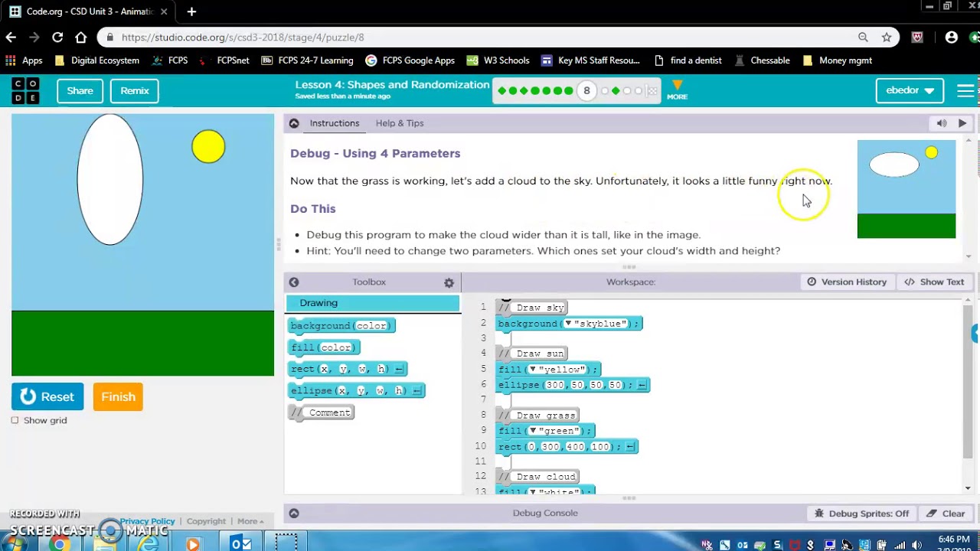The width and height of the screenshot is (980, 551).
Task: Open the Privacy Policy link
Action: [148, 521]
